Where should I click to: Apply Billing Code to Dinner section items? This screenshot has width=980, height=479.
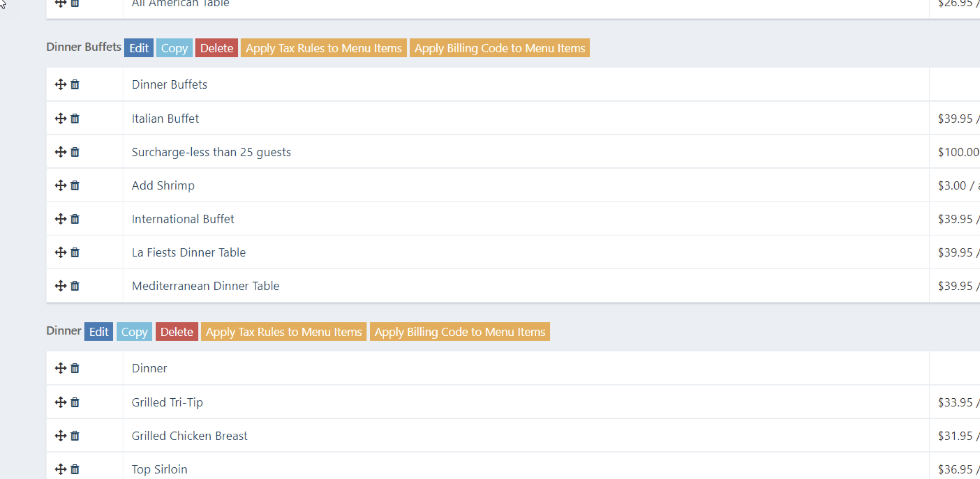459,332
